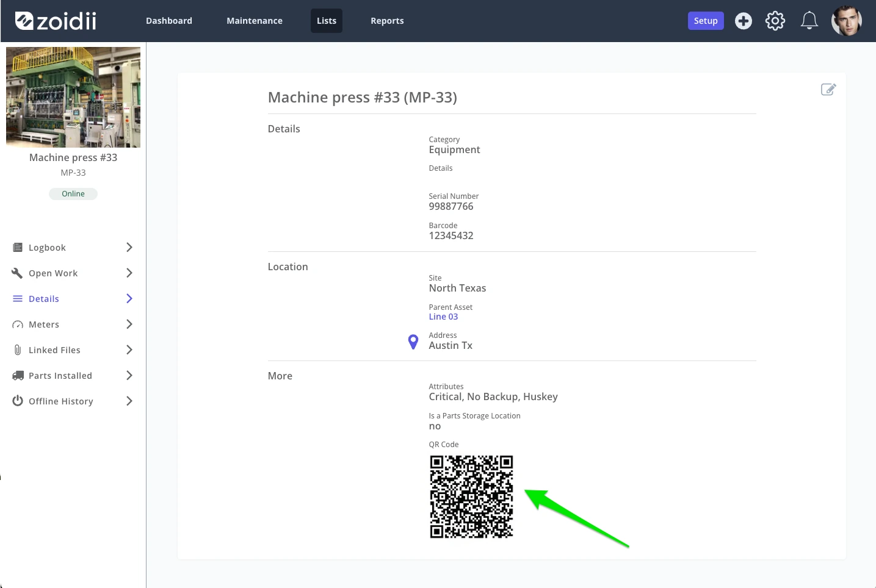Click the Austin Tx address
The image size is (876, 588).
coord(451,346)
